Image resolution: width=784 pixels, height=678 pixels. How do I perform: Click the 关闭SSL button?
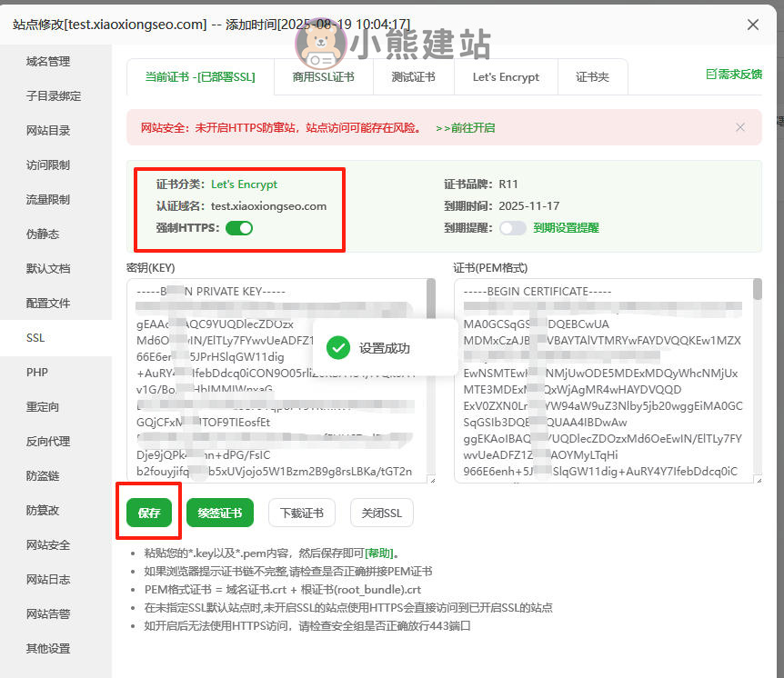coord(382,513)
